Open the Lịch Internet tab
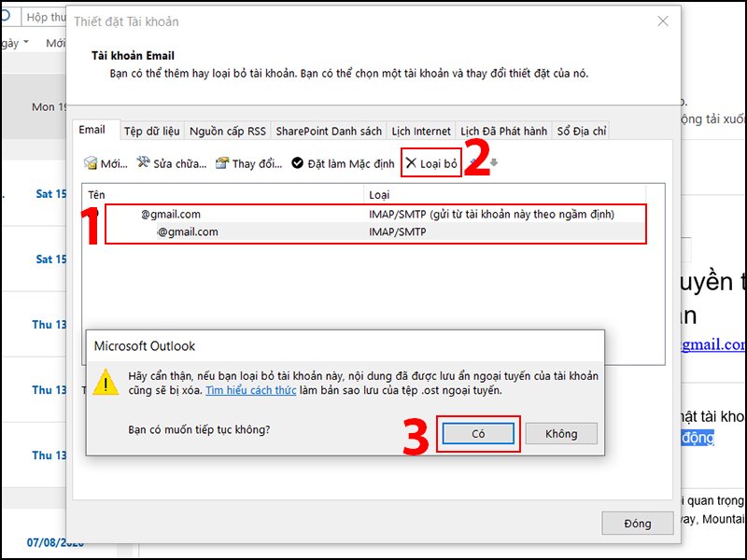The image size is (747, 560). pos(420,131)
